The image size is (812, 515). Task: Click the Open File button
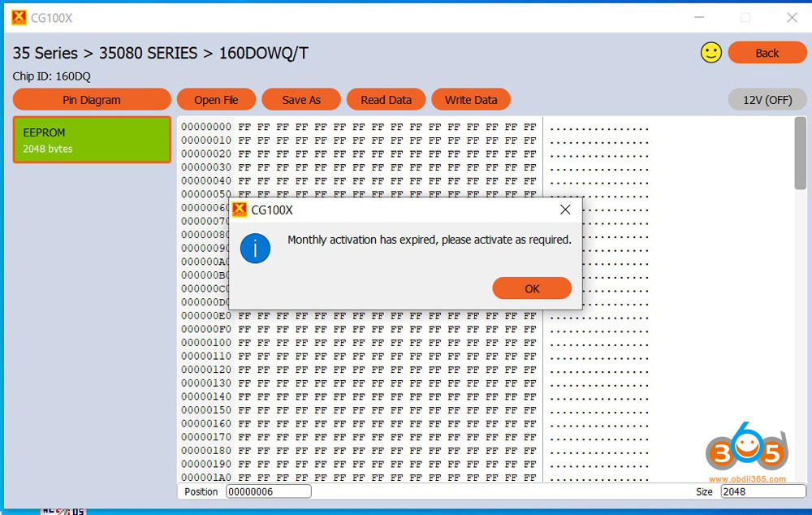click(x=216, y=100)
